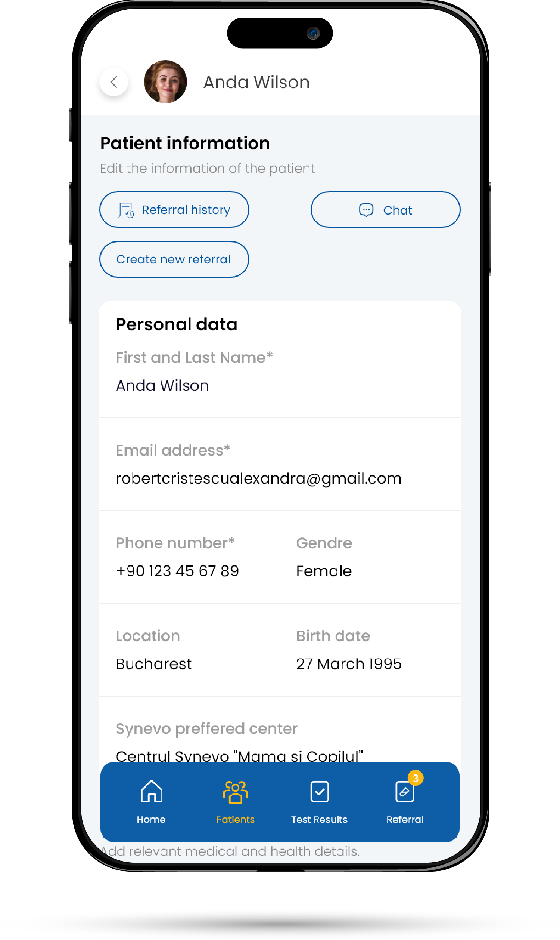Tap the Home house icon

151,791
